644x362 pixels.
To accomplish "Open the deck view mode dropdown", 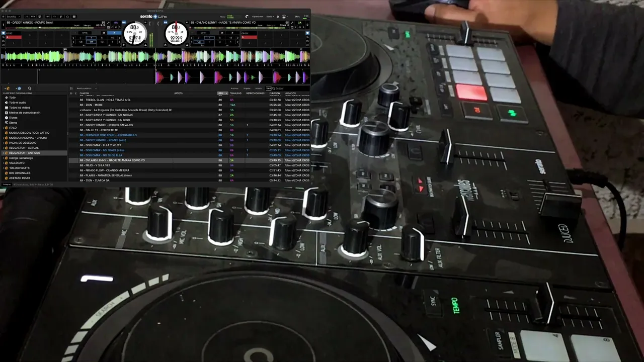I will pyautogui.click(x=13, y=17).
